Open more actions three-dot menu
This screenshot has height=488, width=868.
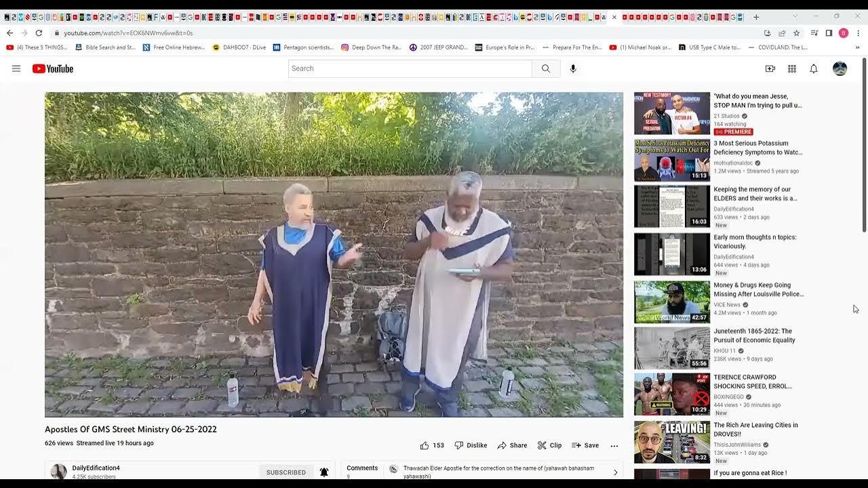[614, 445]
